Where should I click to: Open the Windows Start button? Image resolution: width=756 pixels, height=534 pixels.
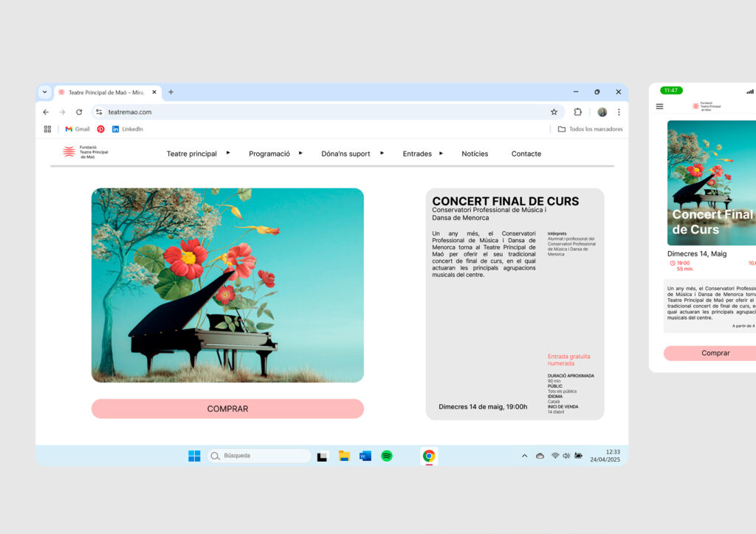pyautogui.click(x=194, y=456)
